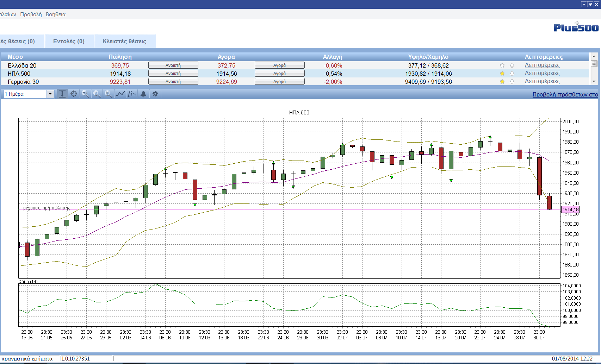Select the Γερμανία 30 instrument row name
Screen dimensions: 601x364
point(23,82)
